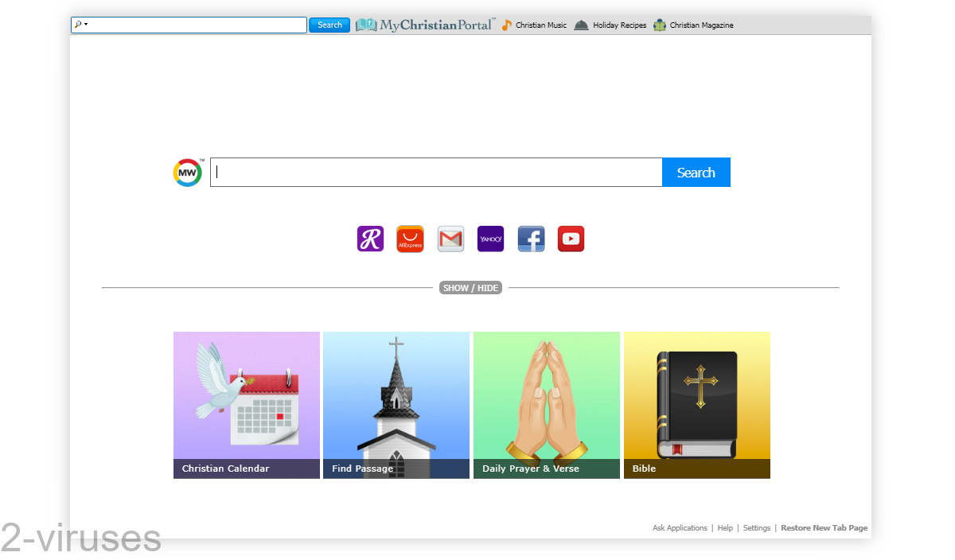Open the Settings link in the footer
955x560 pixels.
point(756,527)
